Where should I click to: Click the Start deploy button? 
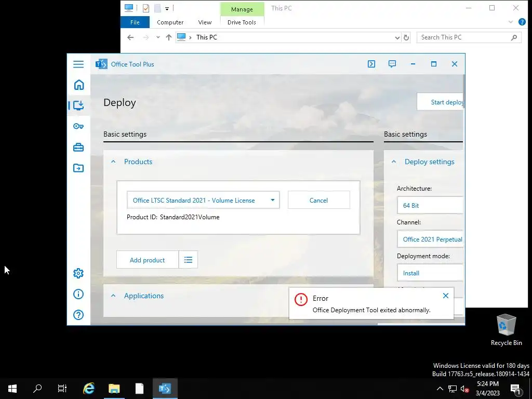[x=441, y=102]
